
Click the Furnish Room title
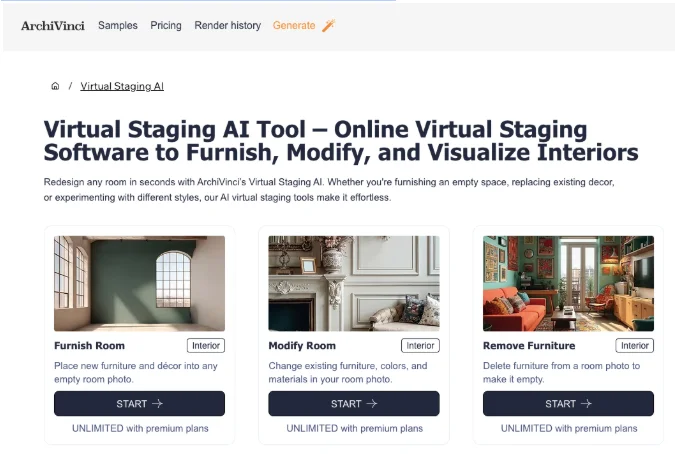90,346
